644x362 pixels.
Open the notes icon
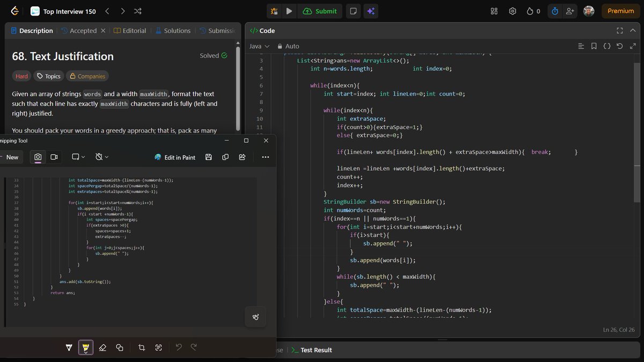pyautogui.click(x=353, y=11)
